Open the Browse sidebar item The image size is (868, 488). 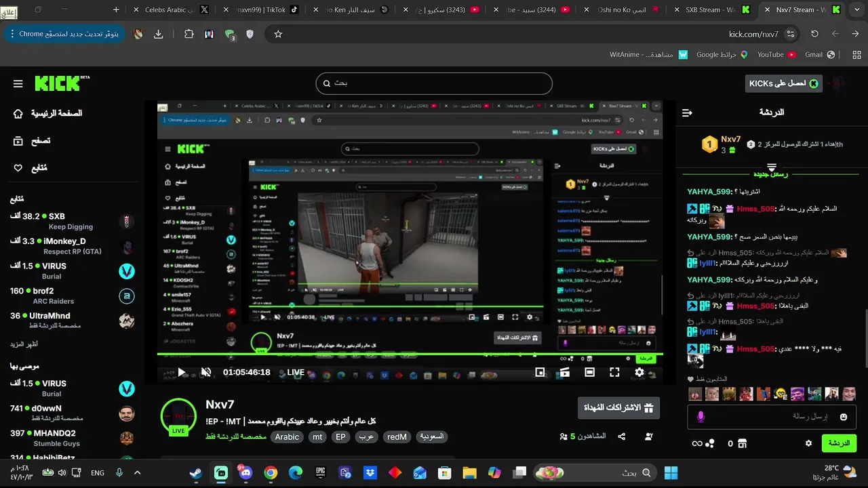(x=32, y=141)
